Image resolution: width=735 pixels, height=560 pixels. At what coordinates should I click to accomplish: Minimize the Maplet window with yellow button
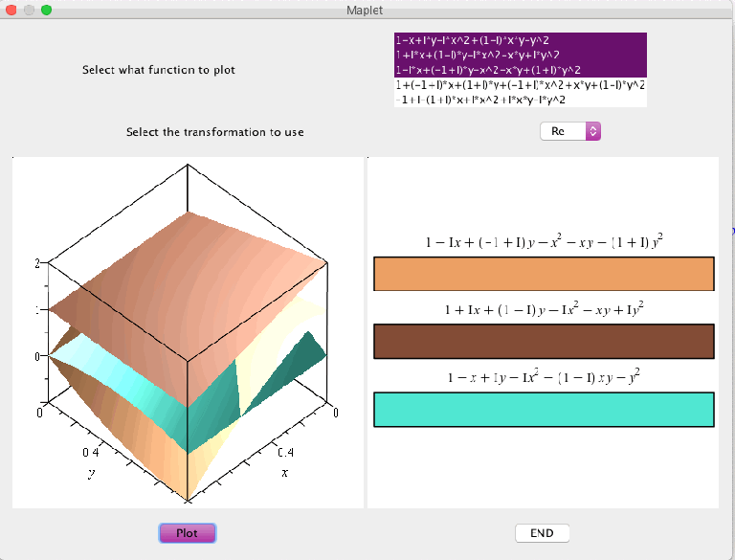click(x=29, y=10)
